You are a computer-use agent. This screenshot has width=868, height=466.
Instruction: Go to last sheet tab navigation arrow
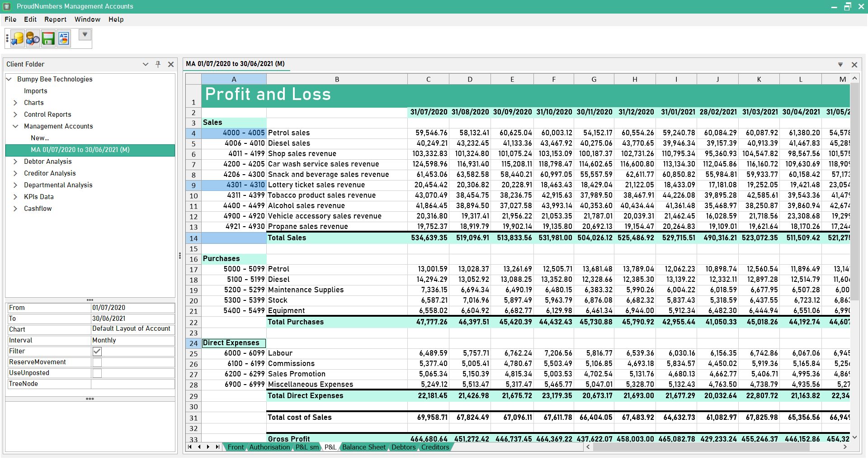217,447
